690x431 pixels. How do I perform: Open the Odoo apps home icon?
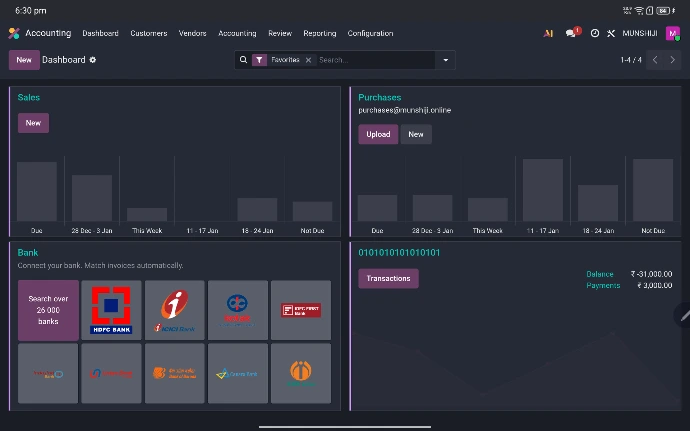point(14,33)
